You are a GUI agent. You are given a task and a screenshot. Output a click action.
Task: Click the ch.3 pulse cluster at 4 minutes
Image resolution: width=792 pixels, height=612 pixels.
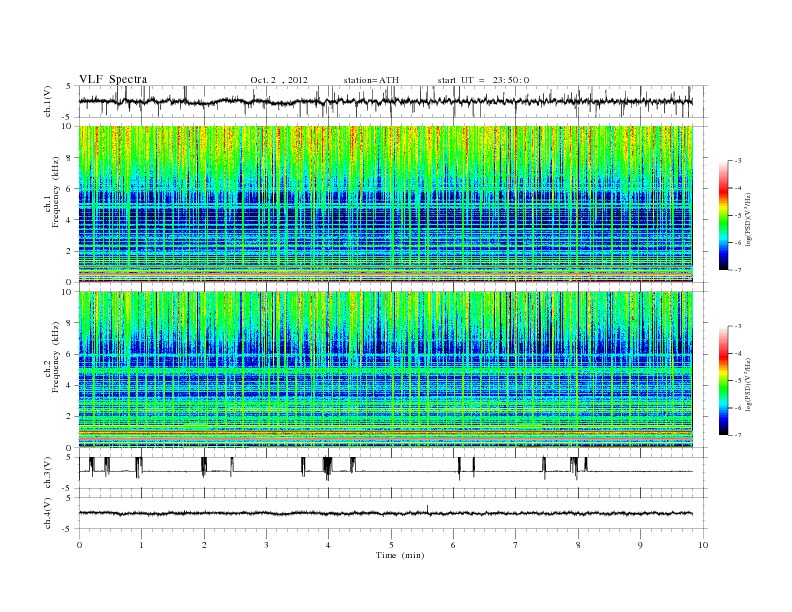point(328,468)
